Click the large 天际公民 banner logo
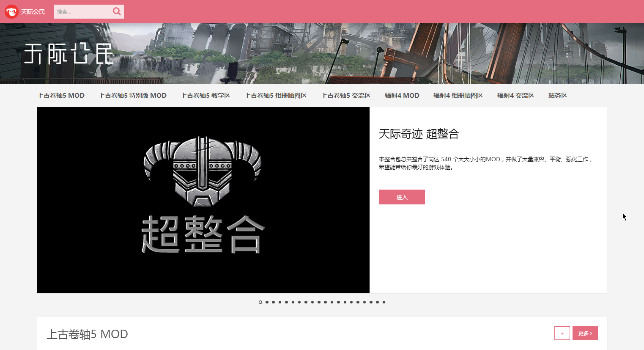This screenshot has height=350, width=644. point(69,54)
